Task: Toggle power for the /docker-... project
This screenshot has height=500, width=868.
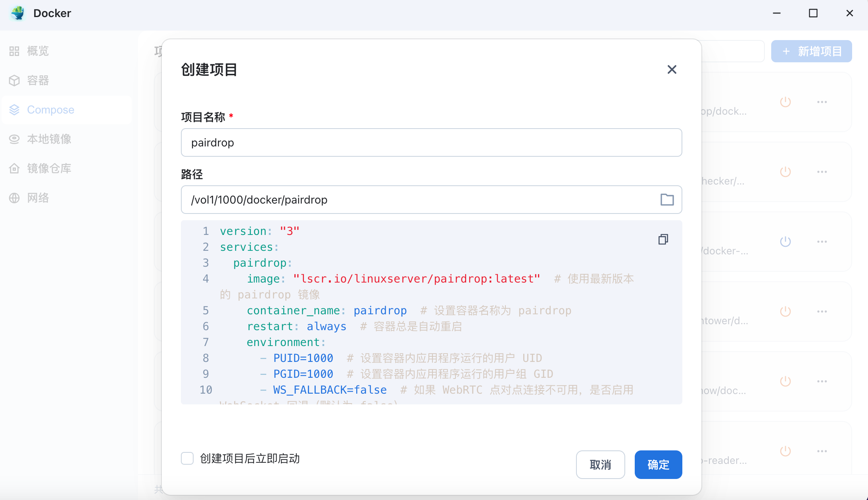Action: coord(785,242)
